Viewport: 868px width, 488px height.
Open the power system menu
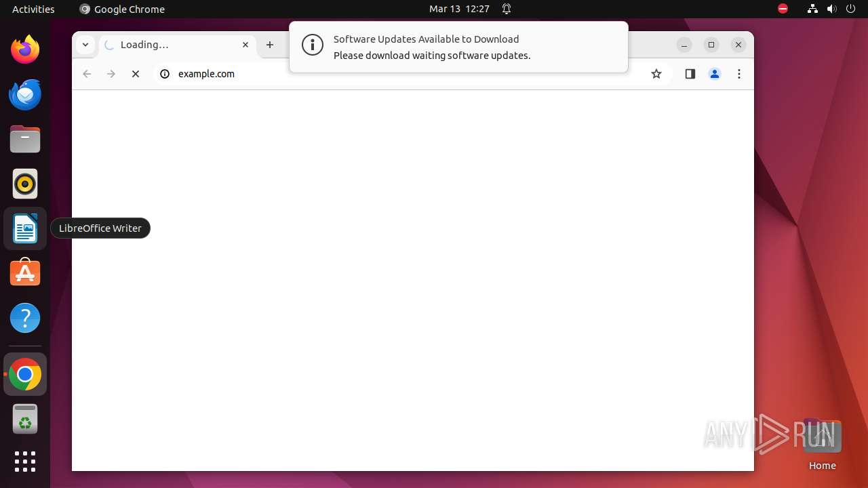pos(850,9)
